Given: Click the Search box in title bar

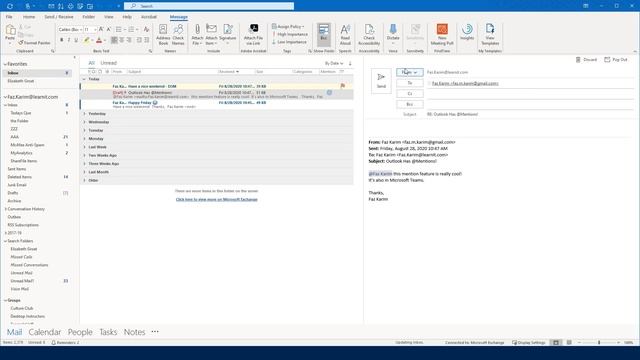Looking at the screenshot, I should pos(209,6).
